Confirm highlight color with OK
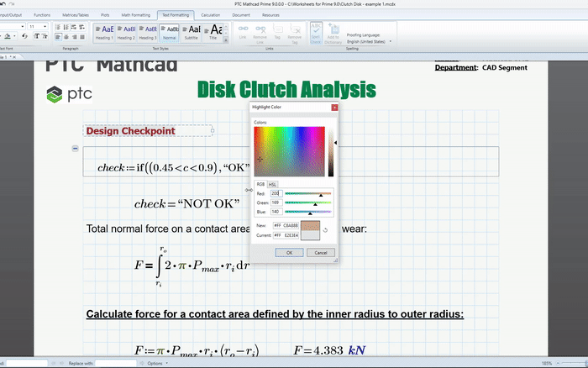 coord(289,252)
